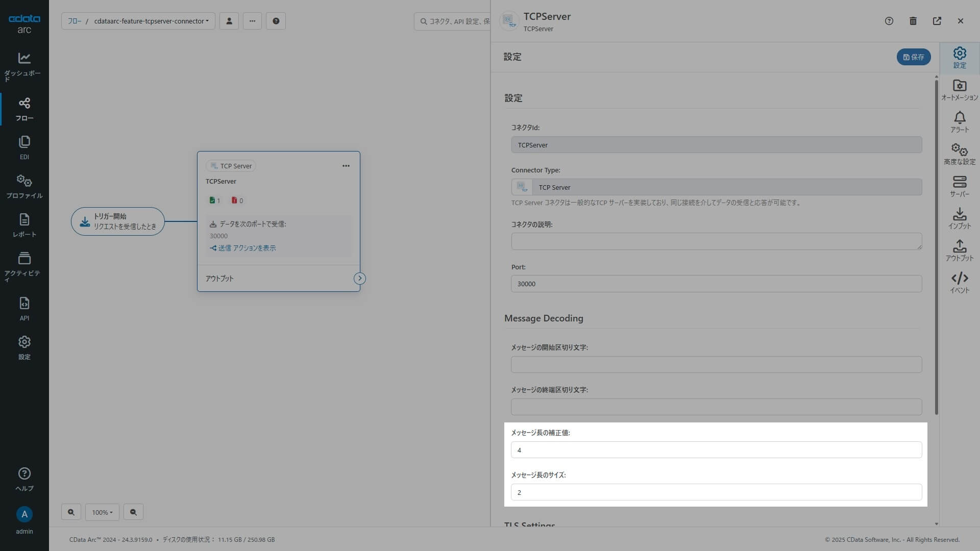Screen dimensions: 980x551
Task: Open connector in new window icon
Action: point(937,21)
